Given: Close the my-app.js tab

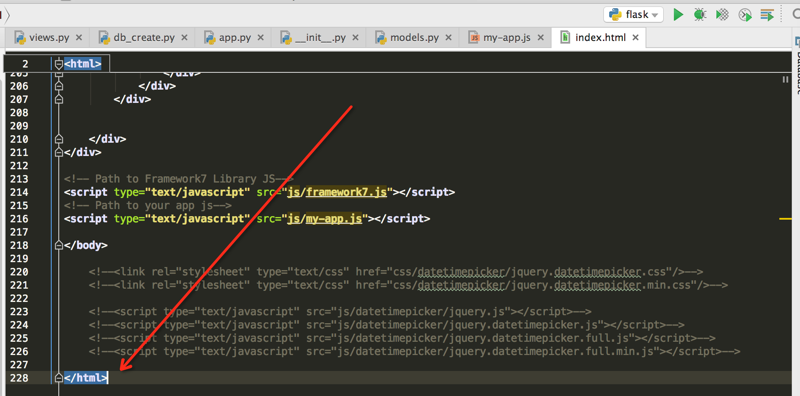Looking at the screenshot, I should pyautogui.click(x=541, y=38).
